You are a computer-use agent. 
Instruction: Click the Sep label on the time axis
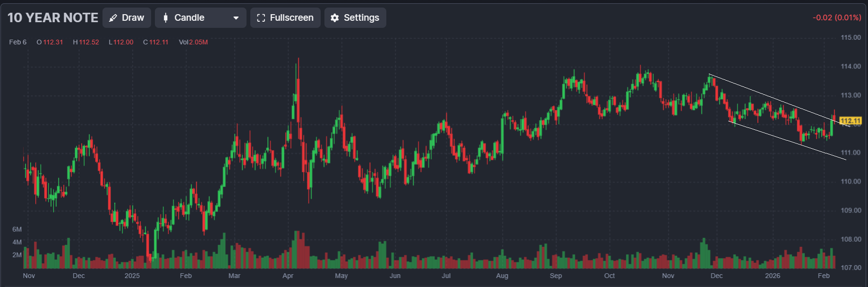pyautogui.click(x=556, y=276)
